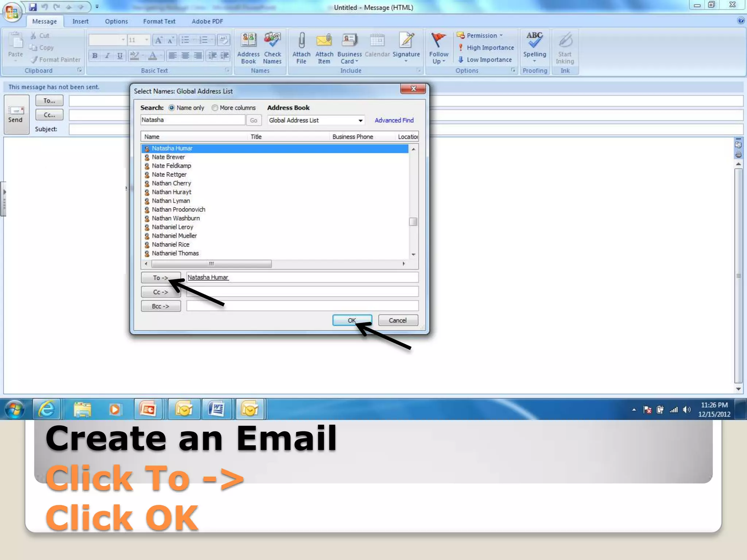747x560 pixels.
Task: Select Nathan Cherry in list
Action: (275, 183)
